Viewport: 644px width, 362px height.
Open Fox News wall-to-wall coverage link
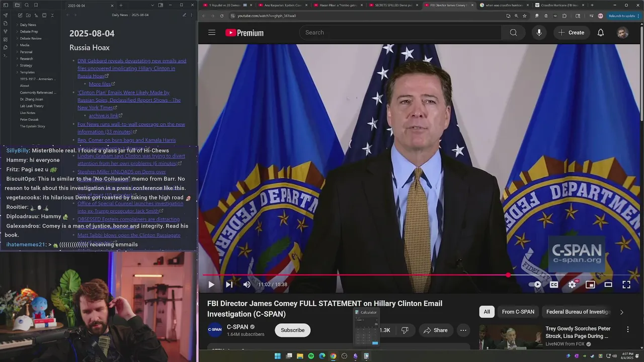pos(131,128)
